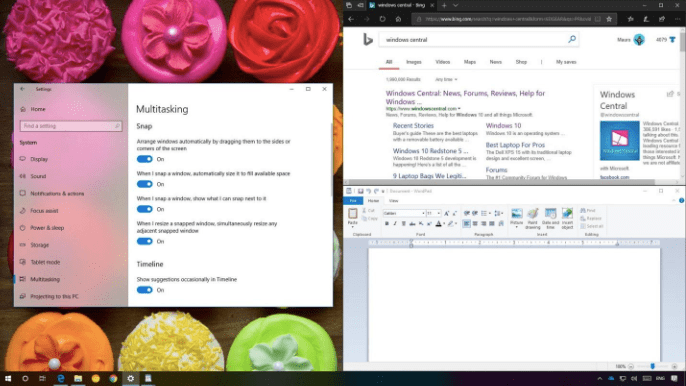Toggle show what I can snap switch
This screenshot has height=386, width=686.
click(x=144, y=209)
